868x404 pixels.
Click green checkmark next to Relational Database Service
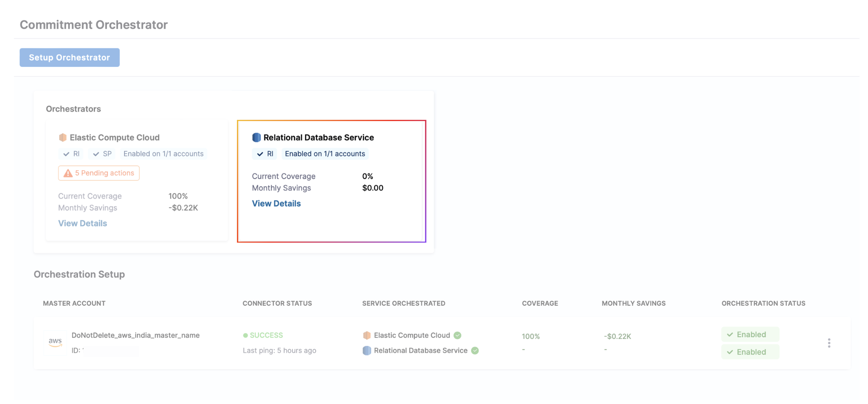click(x=475, y=351)
